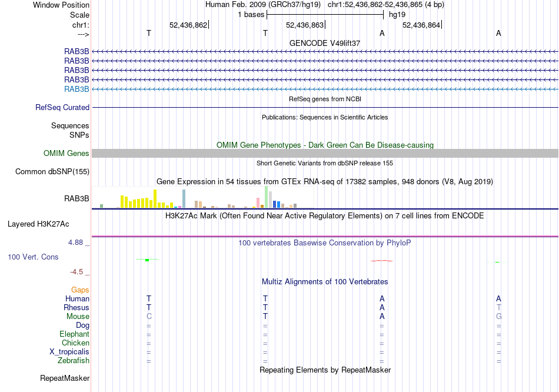559x392 pixels.
Task: Click 'Multiz Alignments of 100 Vertebrates' title
Action: pos(325,282)
